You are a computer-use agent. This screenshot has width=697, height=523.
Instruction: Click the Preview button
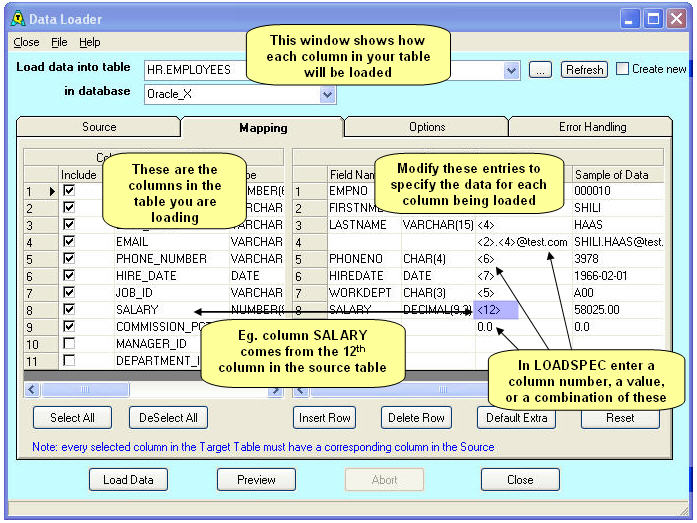(256, 480)
